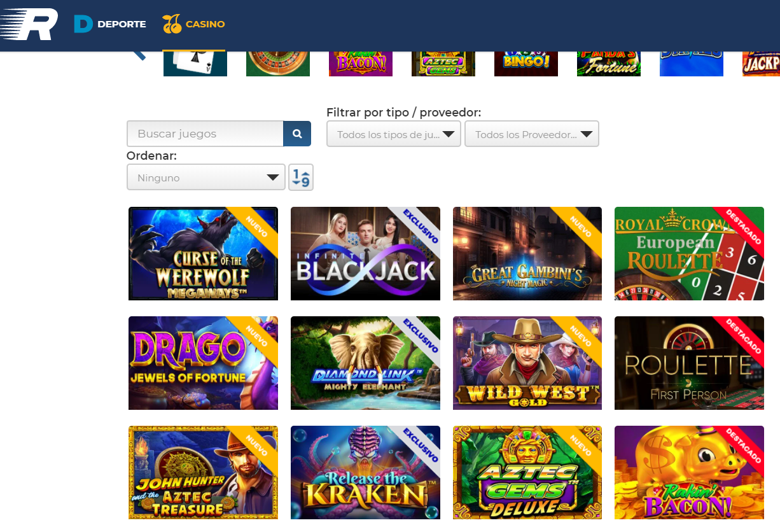Viewport: 780px width, 532px height.
Task: Toggle the 1-9 sort order button
Action: [x=301, y=178]
